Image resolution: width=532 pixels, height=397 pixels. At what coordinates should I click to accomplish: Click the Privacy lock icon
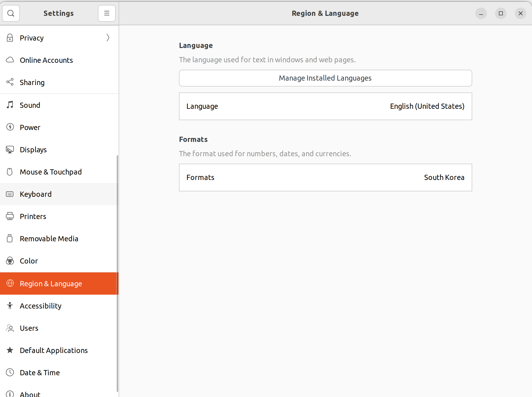click(x=10, y=38)
